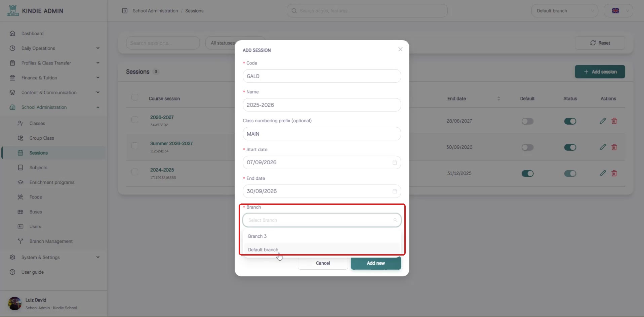Screen dimensions: 644x317
Task: Click the Reset button
Action: pos(600,43)
